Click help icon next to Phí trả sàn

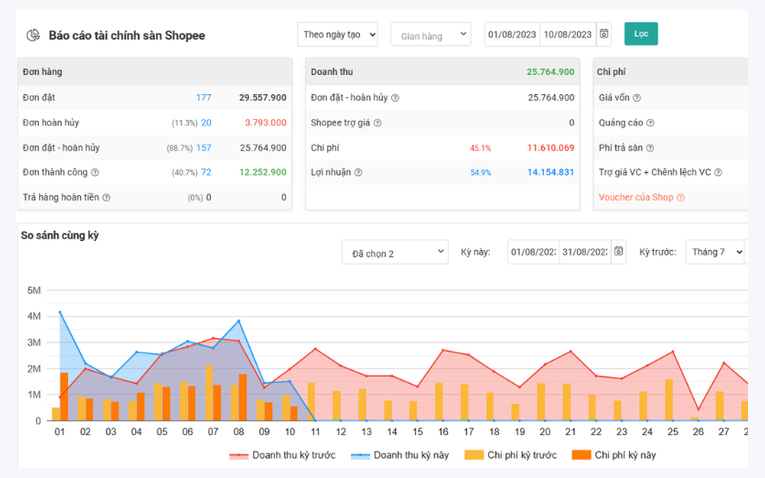[x=650, y=148]
